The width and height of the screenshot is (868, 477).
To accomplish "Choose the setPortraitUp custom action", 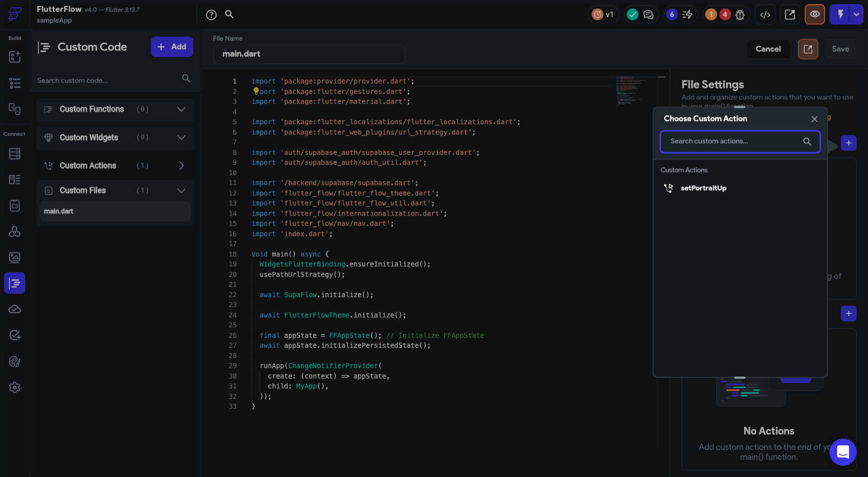I will point(703,188).
